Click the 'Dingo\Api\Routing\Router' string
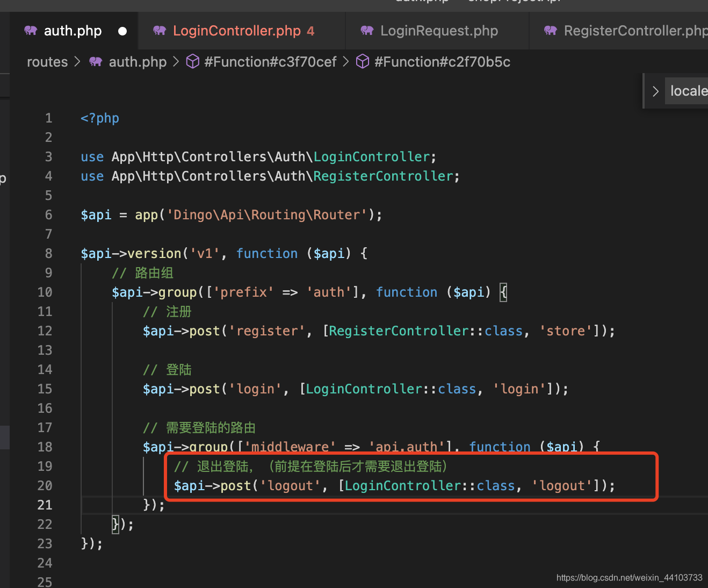 click(267, 215)
